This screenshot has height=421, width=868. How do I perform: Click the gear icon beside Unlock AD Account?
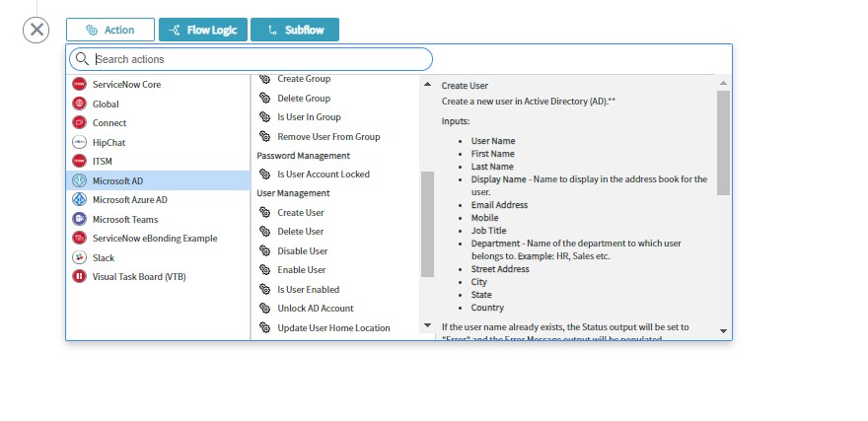265,309
